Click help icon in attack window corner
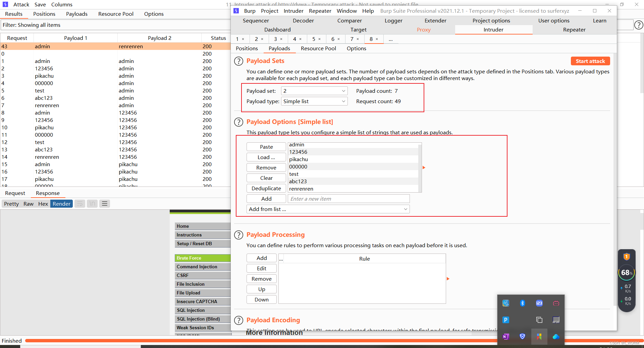Image resolution: width=644 pixels, height=348 pixels. (639, 25)
